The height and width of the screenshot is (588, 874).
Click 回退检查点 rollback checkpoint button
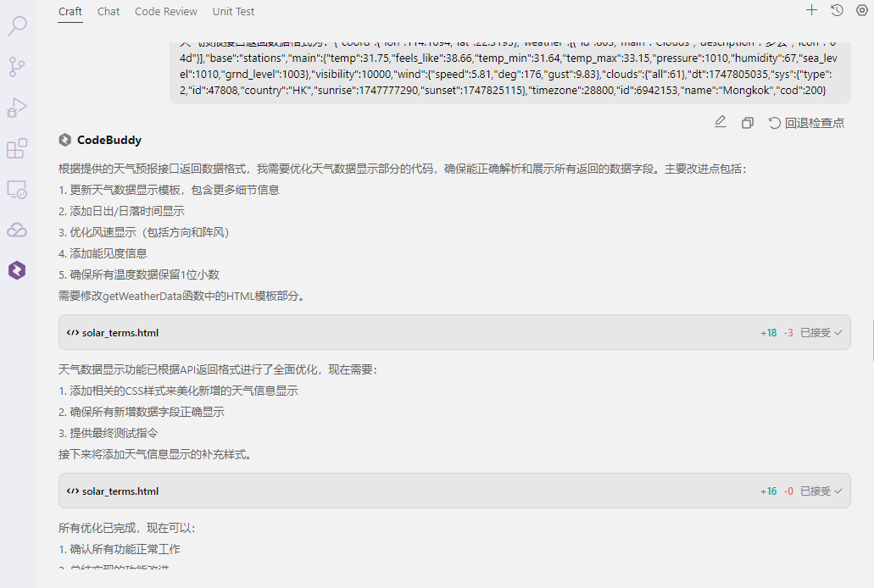(x=806, y=123)
